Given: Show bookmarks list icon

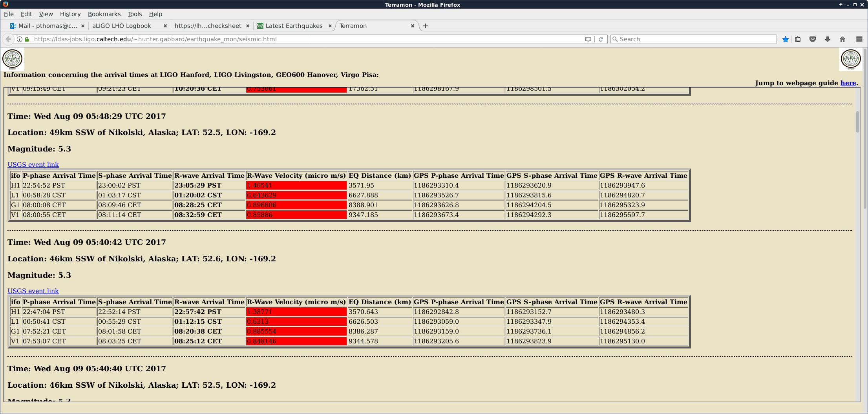Looking at the screenshot, I should click(x=798, y=39).
